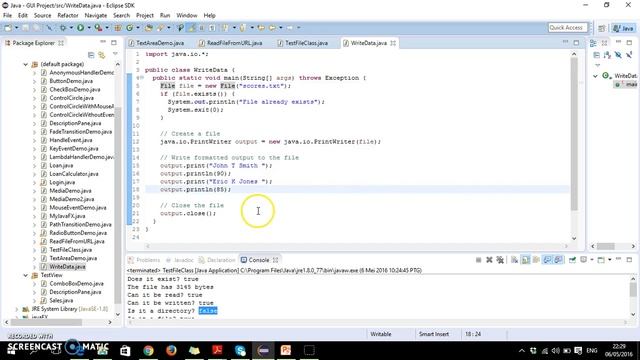640x360 pixels.
Task: Close the WriteData.java editor tab
Action: click(x=393, y=43)
